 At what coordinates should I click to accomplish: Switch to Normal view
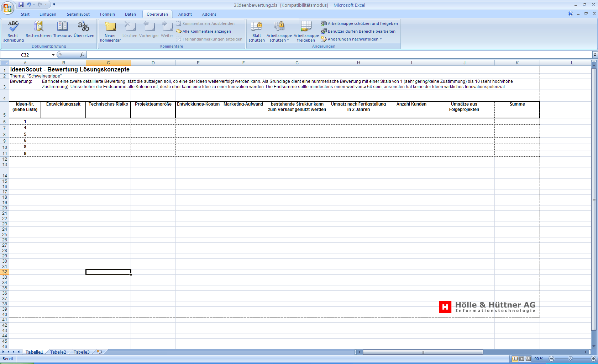[x=515, y=359]
